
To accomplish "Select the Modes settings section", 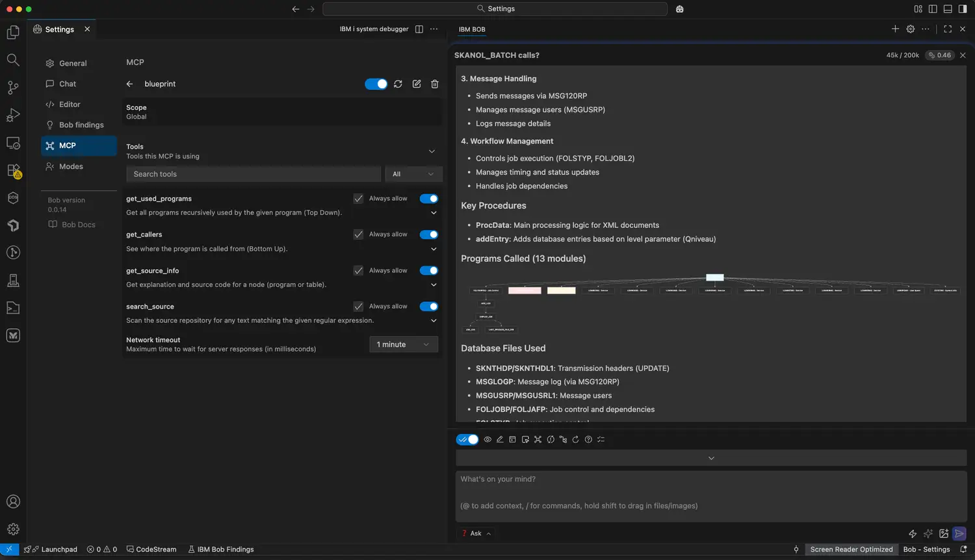I will pyautogui.click(x=79, y=166).
